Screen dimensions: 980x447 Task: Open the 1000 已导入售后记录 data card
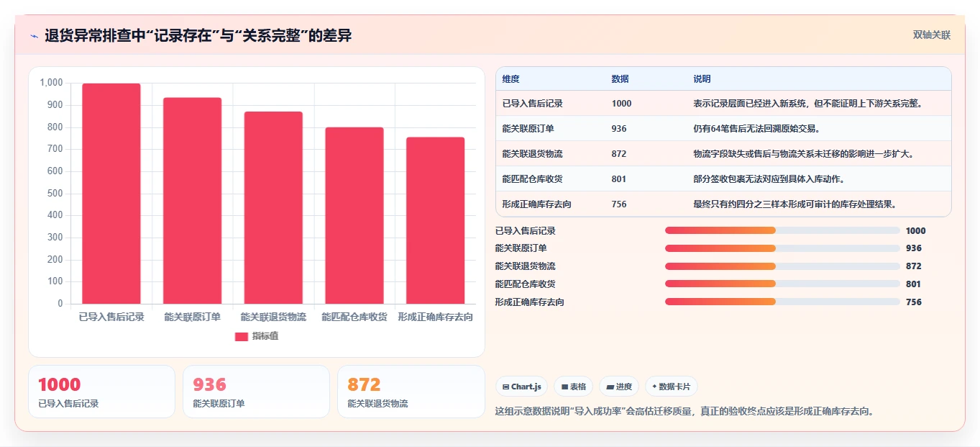tap(101, 392)
